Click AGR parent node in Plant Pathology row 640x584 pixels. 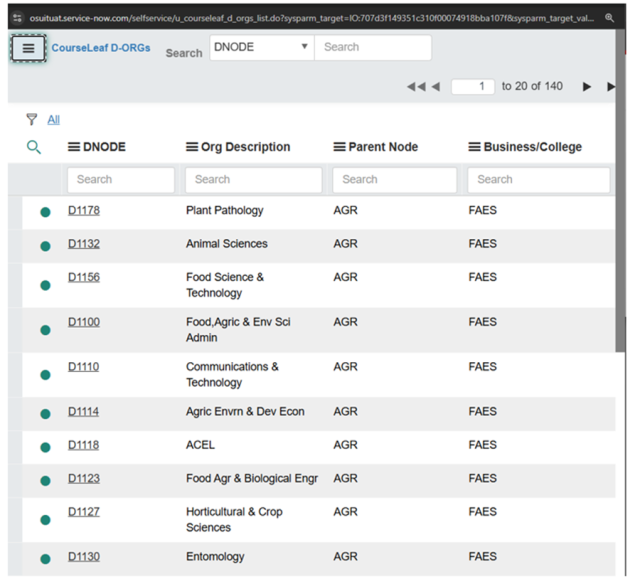[x=345, y=211]
